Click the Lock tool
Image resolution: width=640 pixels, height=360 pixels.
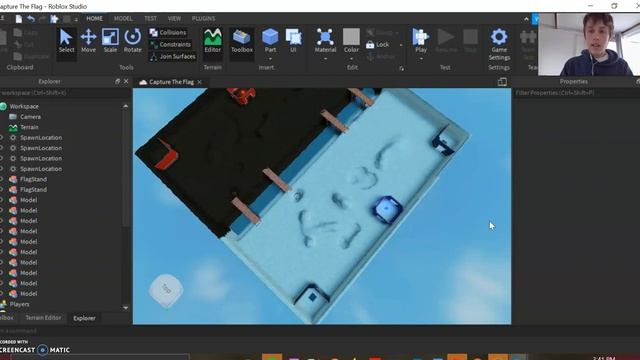pos(378,44)
